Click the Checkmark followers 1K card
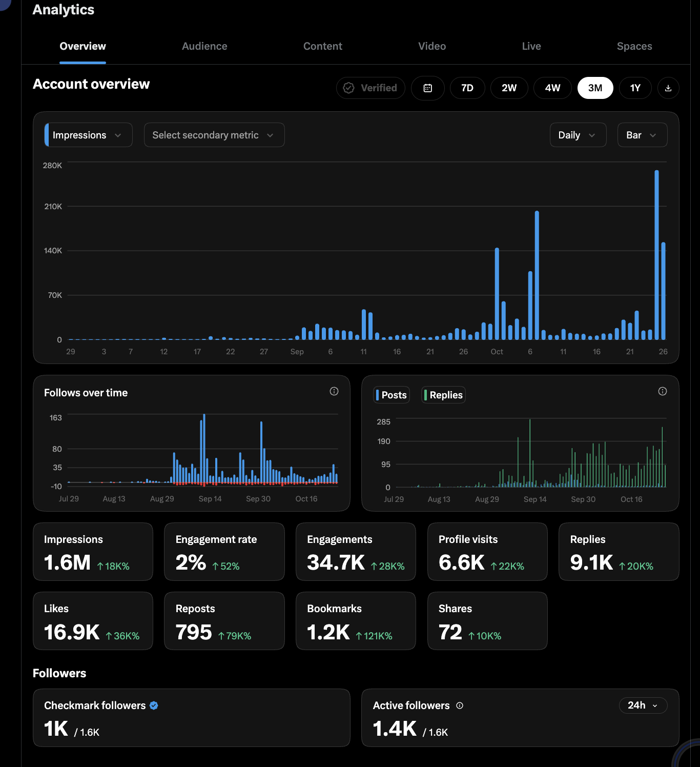700x767 pixels. click(192, 718)
